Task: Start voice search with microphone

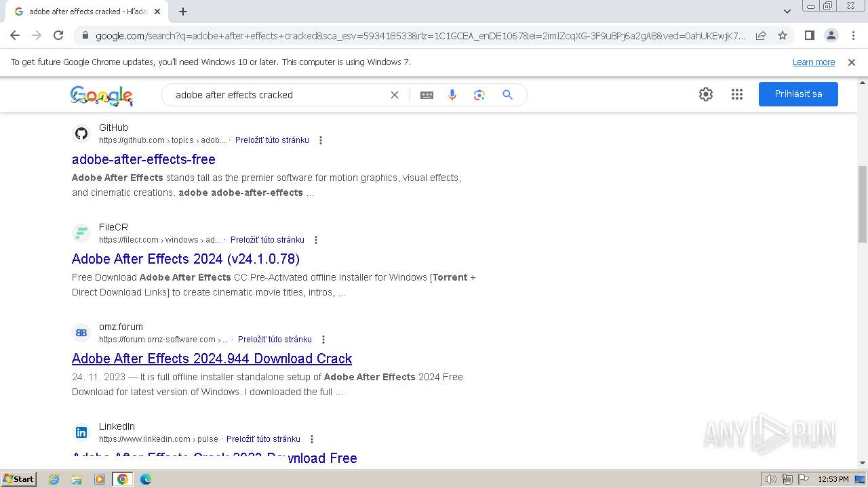Action: [x=452, y=95]
